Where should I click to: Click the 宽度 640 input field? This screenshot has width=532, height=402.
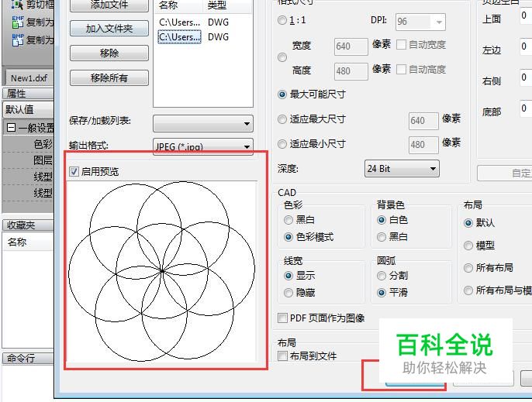(351, 46)
